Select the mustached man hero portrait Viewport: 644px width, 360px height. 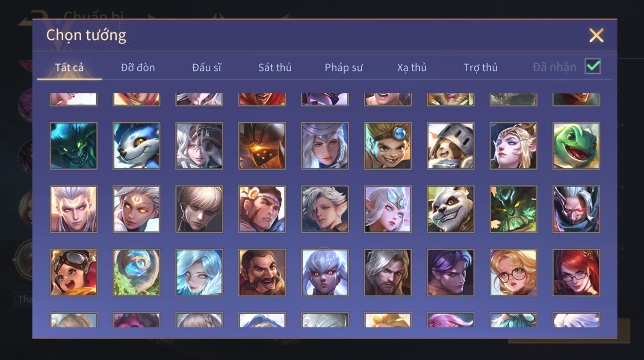[x=262, y=273]
